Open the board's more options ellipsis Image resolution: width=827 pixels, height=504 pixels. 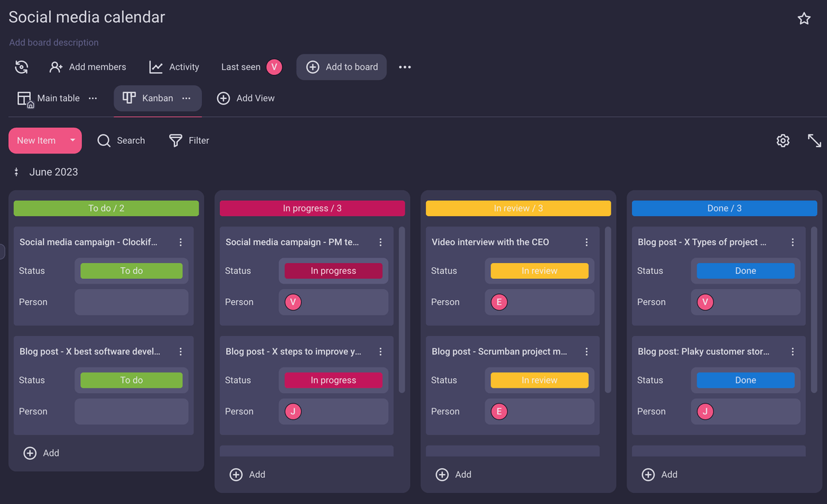click(x=405, y=67)
